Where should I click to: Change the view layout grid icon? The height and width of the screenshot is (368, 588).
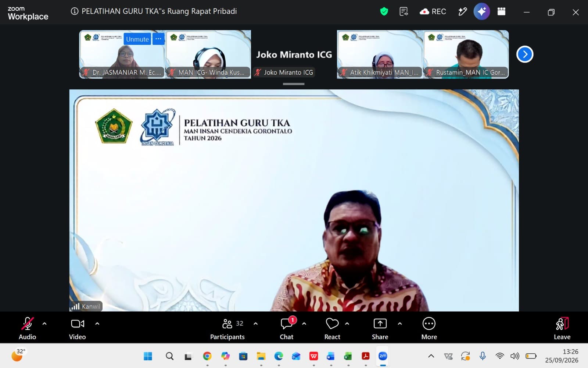(x=501, y=12)
